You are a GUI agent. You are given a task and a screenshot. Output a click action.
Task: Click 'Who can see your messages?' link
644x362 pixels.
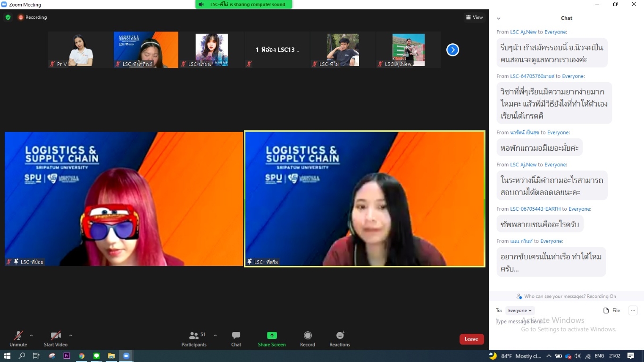[x=554, y=296]
